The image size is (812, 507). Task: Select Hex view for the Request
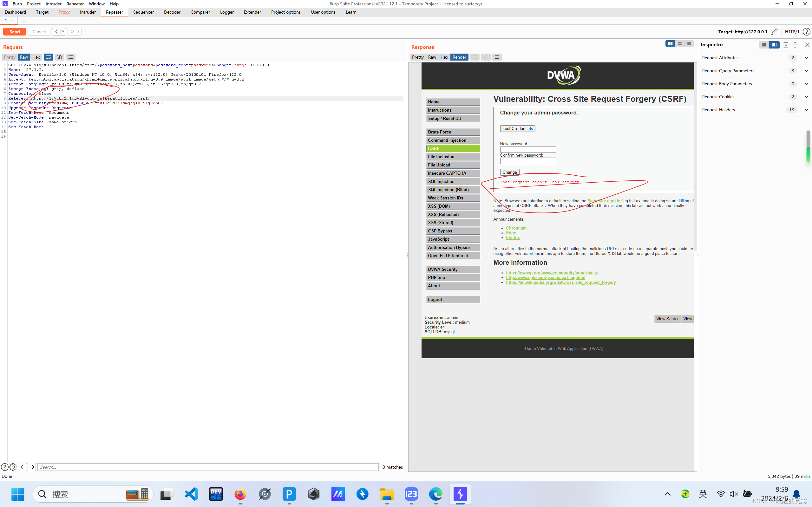36,57
